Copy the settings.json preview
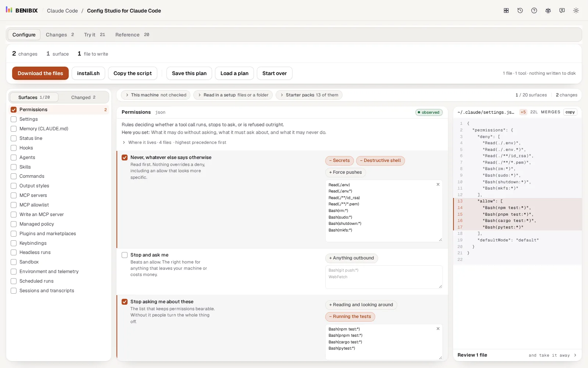The width and height of the screenshot is (588, 368). (x=570, y=112)
